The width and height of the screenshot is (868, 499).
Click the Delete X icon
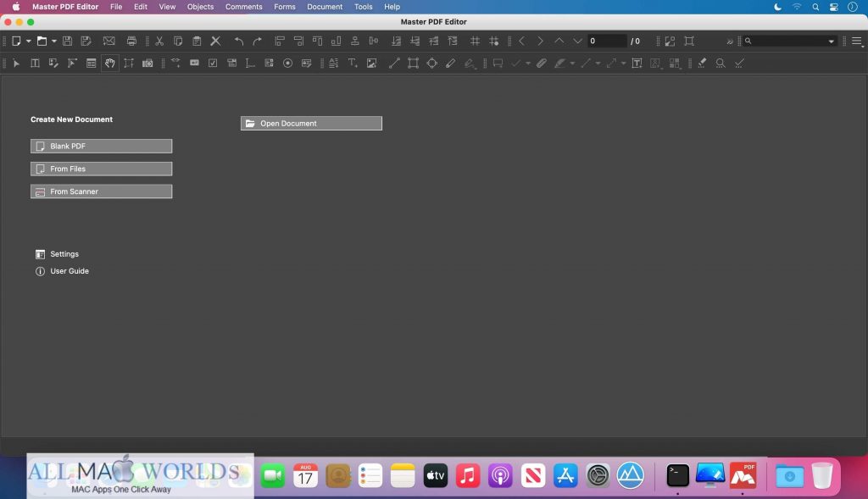(x=215, y=41)
